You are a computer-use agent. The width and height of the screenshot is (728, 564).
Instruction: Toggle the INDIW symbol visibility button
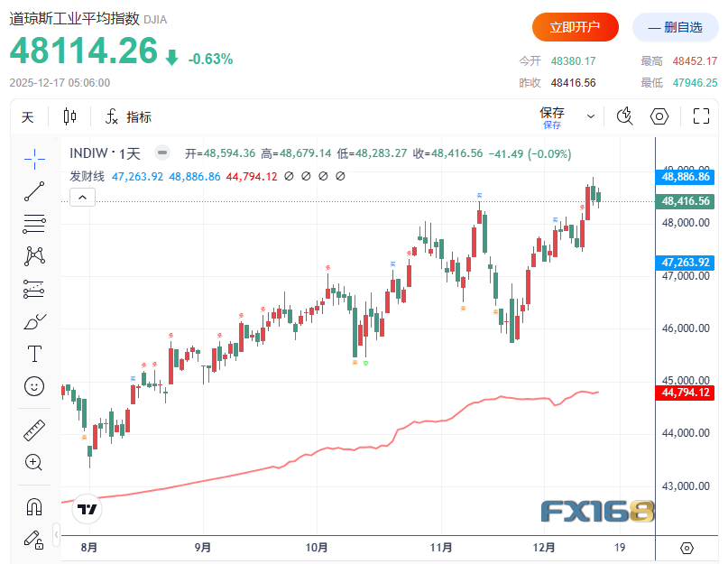pyautogui.click(x=162, y=153)
